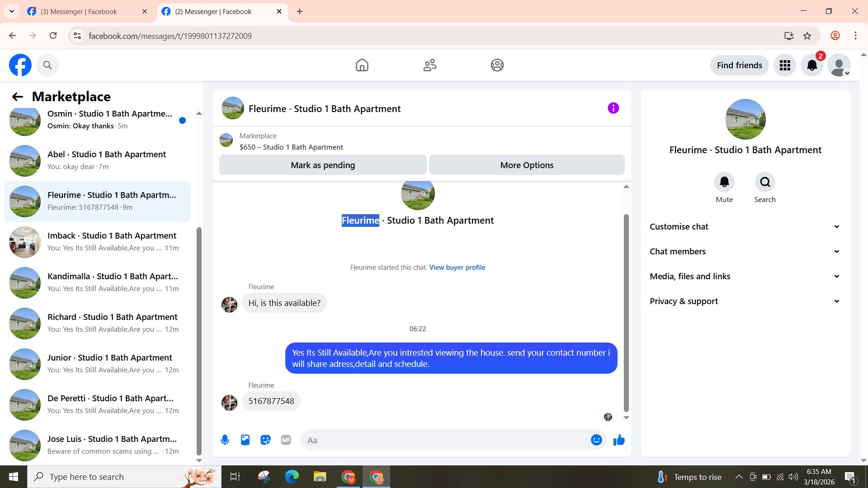The image size is (868, 488).
Task: Expand Media, files and links section
Action: [x=745, y=277]
